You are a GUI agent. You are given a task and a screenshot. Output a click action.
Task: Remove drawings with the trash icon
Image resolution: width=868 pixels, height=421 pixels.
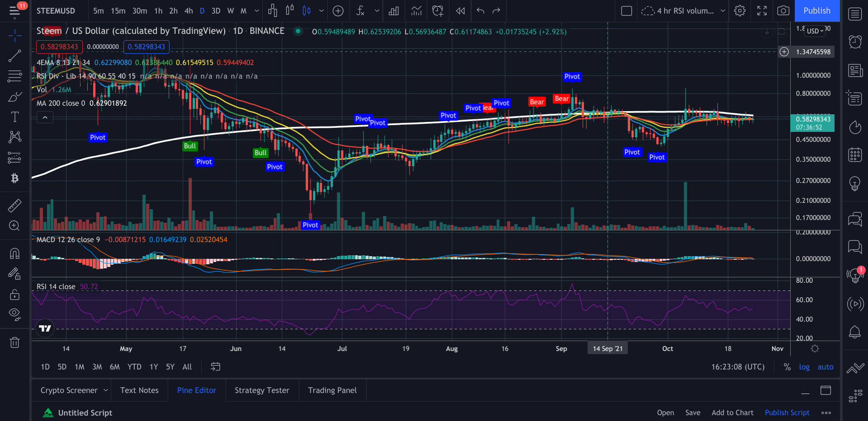click(x=14, y=342)
